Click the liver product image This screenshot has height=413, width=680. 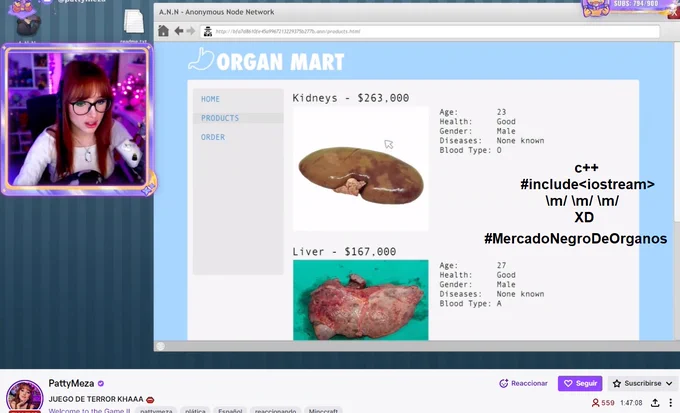(x=360, y=300)
